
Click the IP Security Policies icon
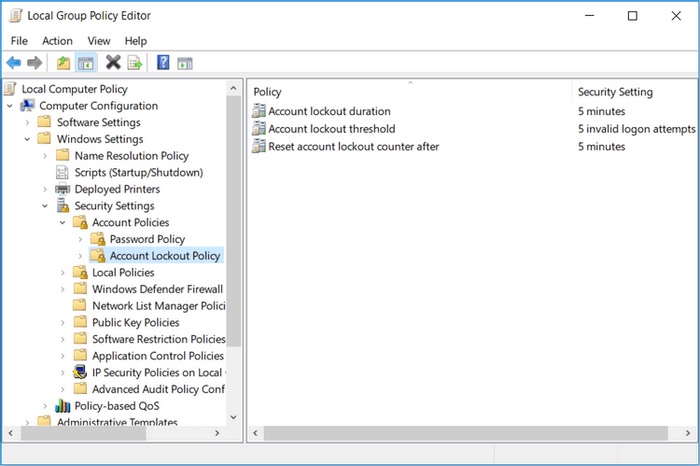[x=80, y=372]
